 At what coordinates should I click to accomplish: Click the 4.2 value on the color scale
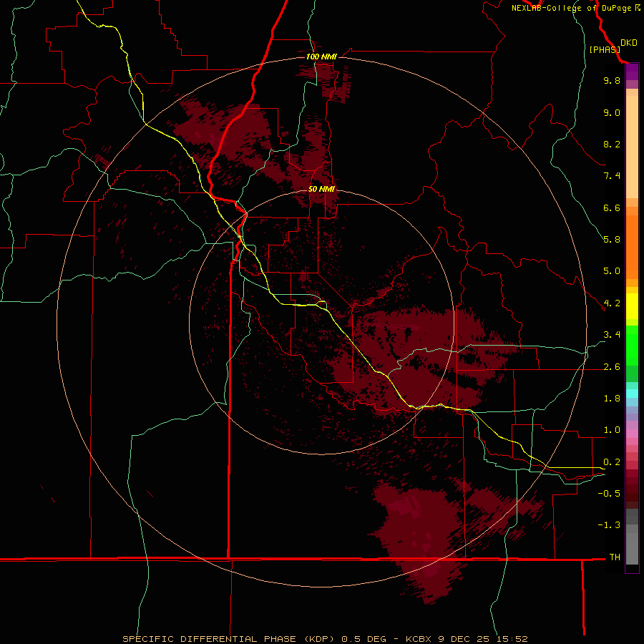click(x=612, y=303)
